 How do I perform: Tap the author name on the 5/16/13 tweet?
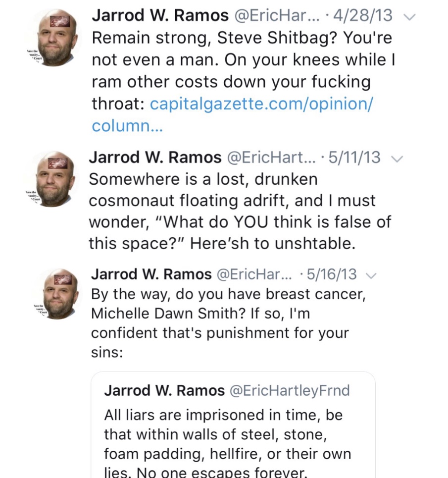(151, 274)
